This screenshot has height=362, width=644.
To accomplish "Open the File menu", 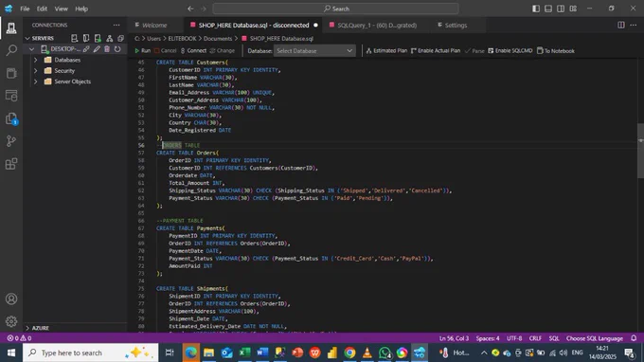I will point(25,9).
